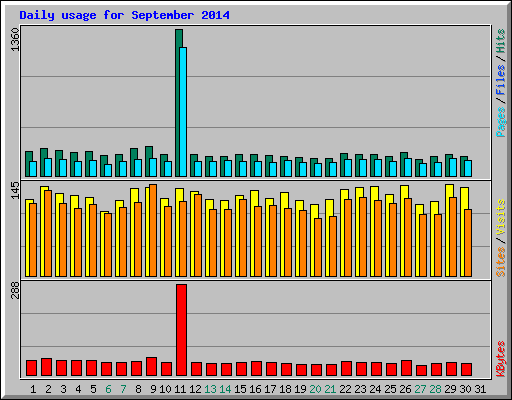The width and height of the screenshot is (512, 400).
Task: Click the 145 axis label
Action: click(x=15, y=190)
